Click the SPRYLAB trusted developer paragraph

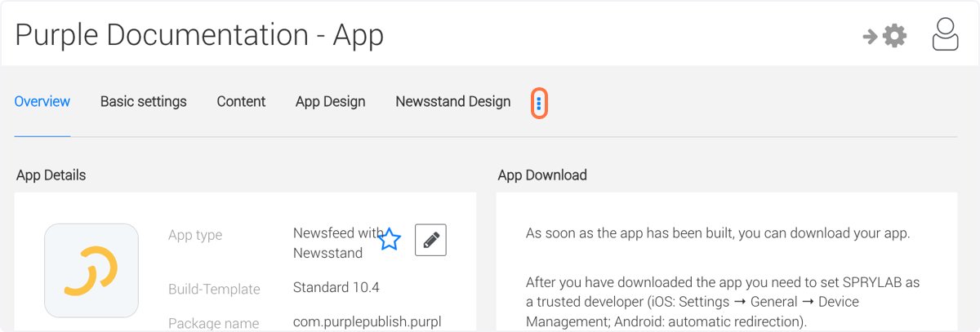click(x=723, y=302)
